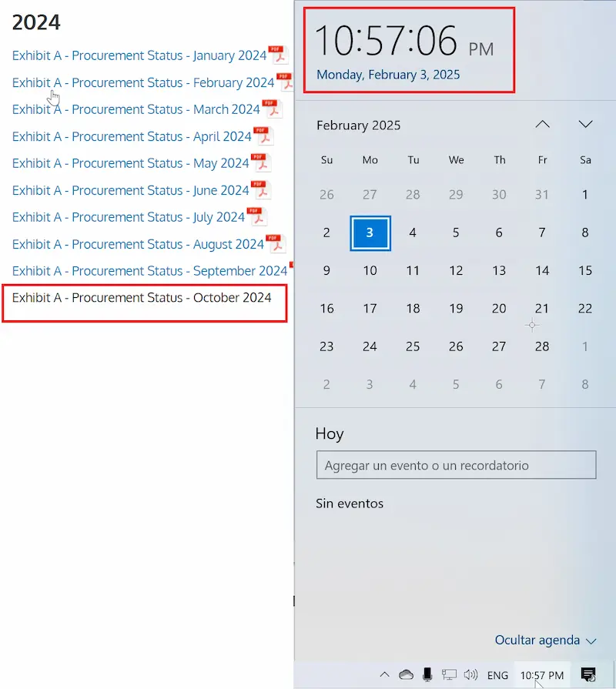Screen dimensions: 616x689
Task: Show hidden tray icons with the chevron
Action: (x=384, y=674)
